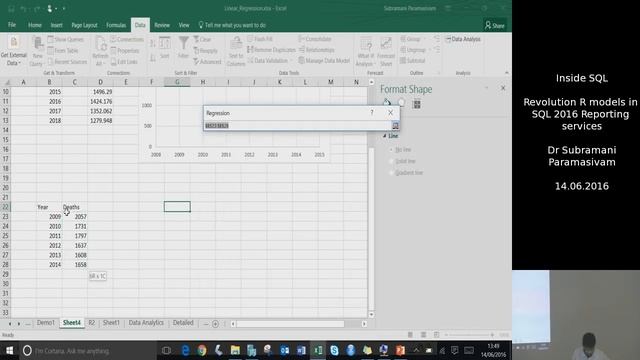The height and width of the screenshot is (360, 640).
Task: Click the Relationships button
Action: 316,50
